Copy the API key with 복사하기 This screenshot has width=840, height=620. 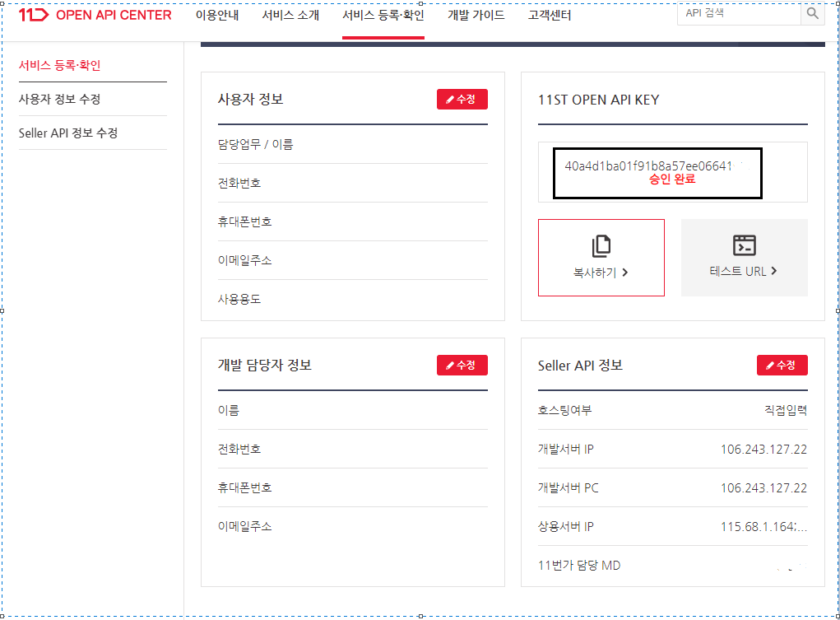pyautogui.click(x=601, y=258)
